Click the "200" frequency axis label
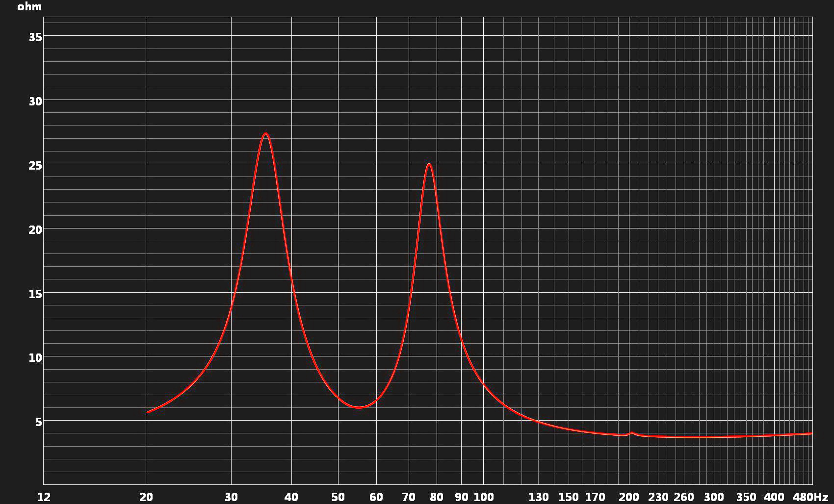This screenshot has width=834, height=504. [629, 497]
